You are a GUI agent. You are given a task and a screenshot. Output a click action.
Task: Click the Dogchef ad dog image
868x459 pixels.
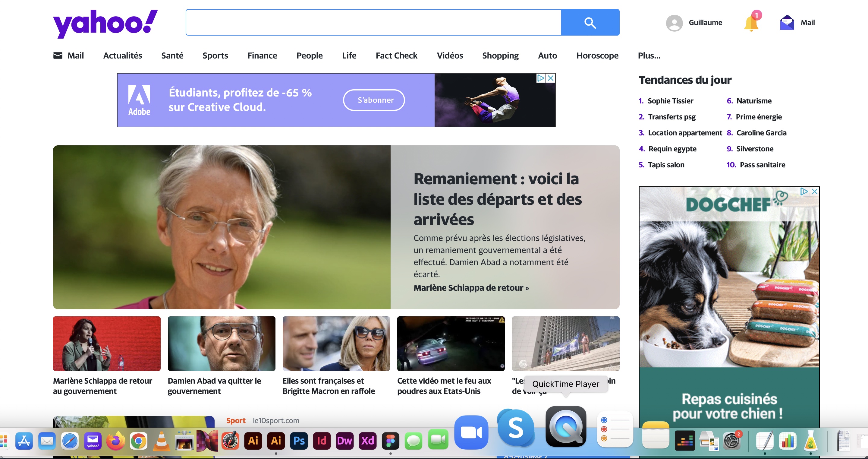[x=729, y=294]
